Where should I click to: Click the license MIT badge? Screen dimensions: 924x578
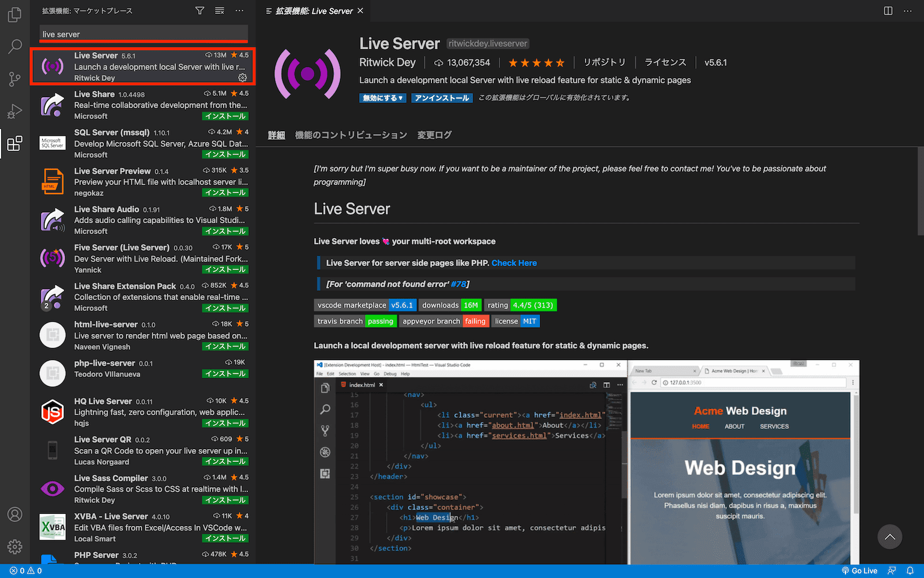point(516,321)
